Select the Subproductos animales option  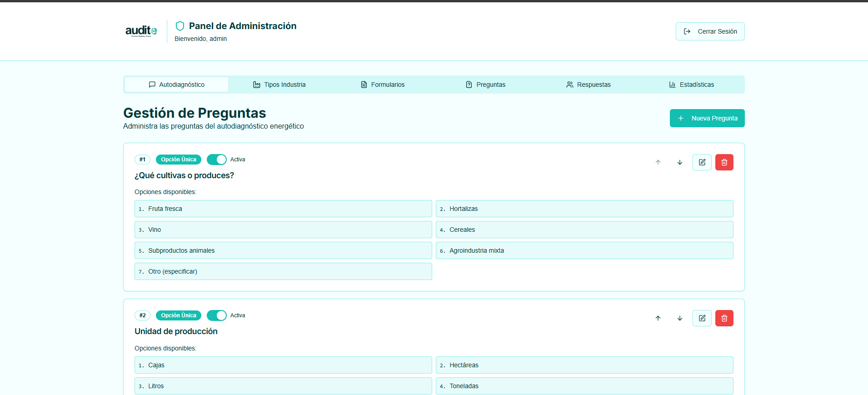coord(283,250)
